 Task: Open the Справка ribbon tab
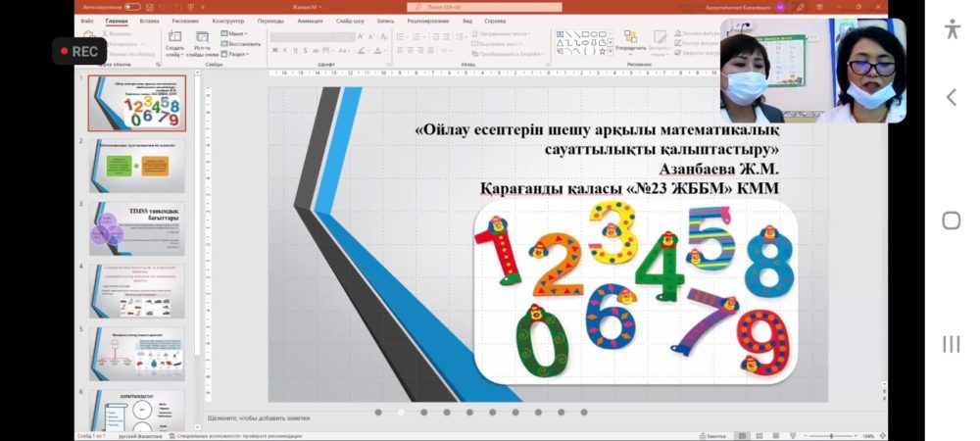[495, 21]
